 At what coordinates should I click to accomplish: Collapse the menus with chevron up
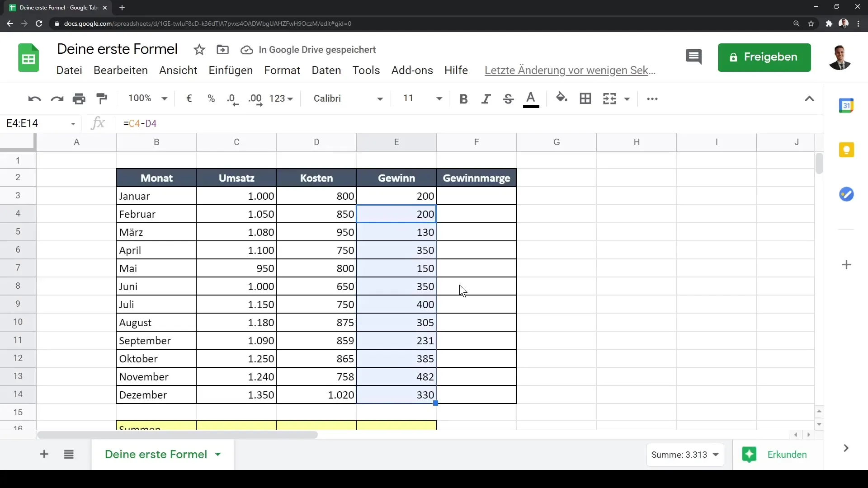coord(809,99)
